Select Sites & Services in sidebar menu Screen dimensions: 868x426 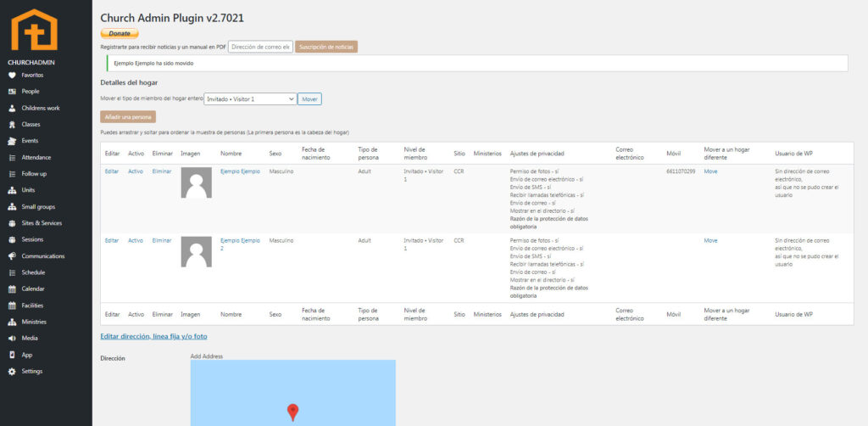tap(42, 223)
